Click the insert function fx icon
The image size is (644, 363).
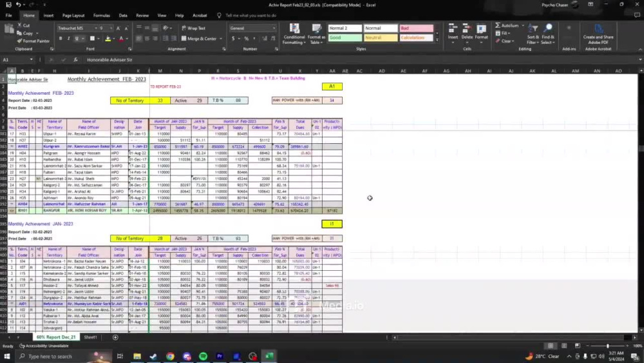75,59
